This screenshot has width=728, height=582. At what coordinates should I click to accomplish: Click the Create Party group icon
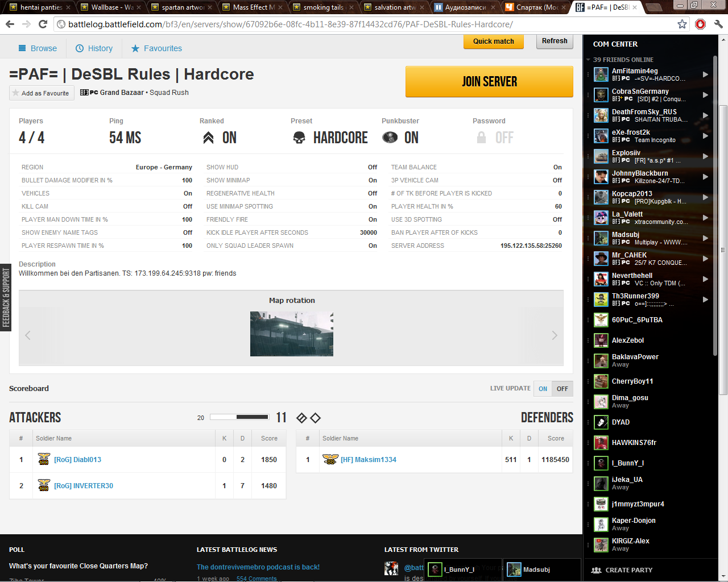coord(596,570)
